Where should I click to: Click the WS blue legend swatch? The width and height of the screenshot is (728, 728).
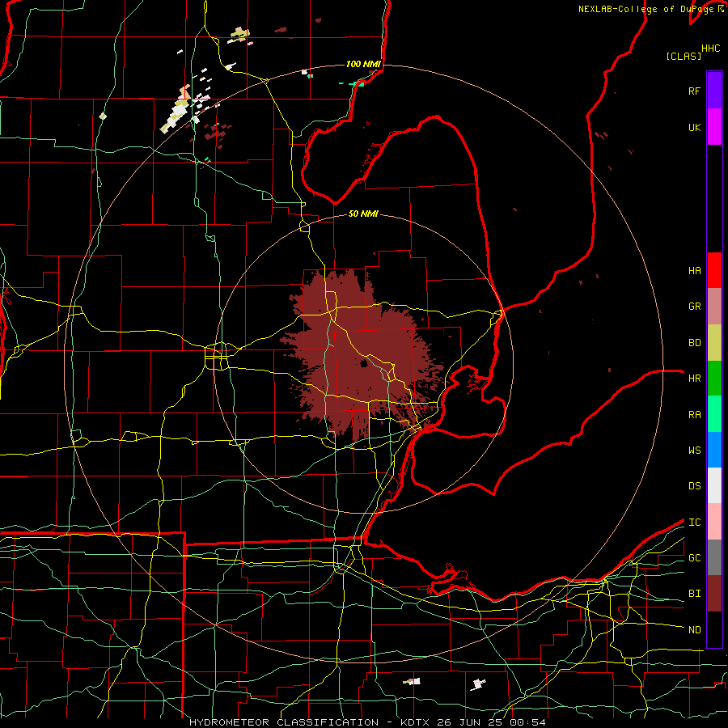point(714,450)
